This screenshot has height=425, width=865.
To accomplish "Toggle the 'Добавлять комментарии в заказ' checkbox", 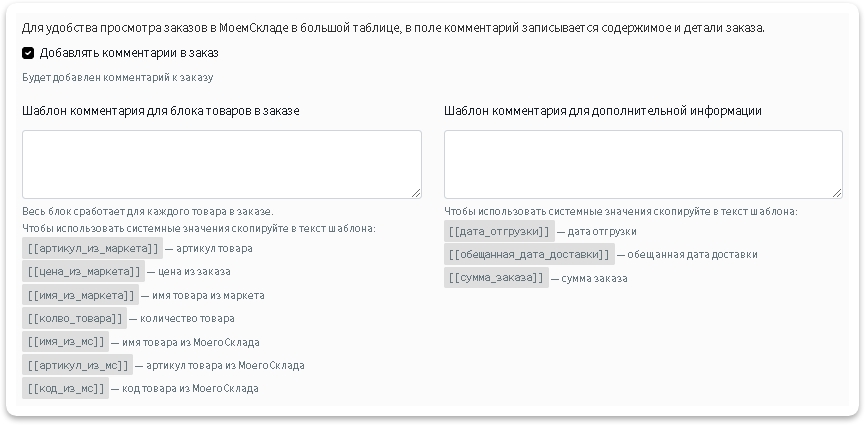I will tap(28, 53).
